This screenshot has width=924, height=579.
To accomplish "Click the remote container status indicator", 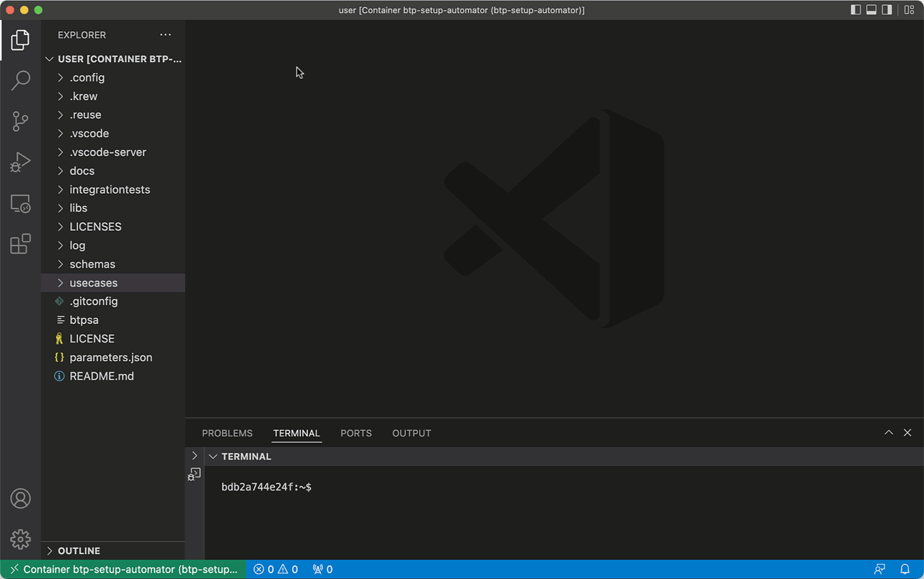I will tap(123, 570).
